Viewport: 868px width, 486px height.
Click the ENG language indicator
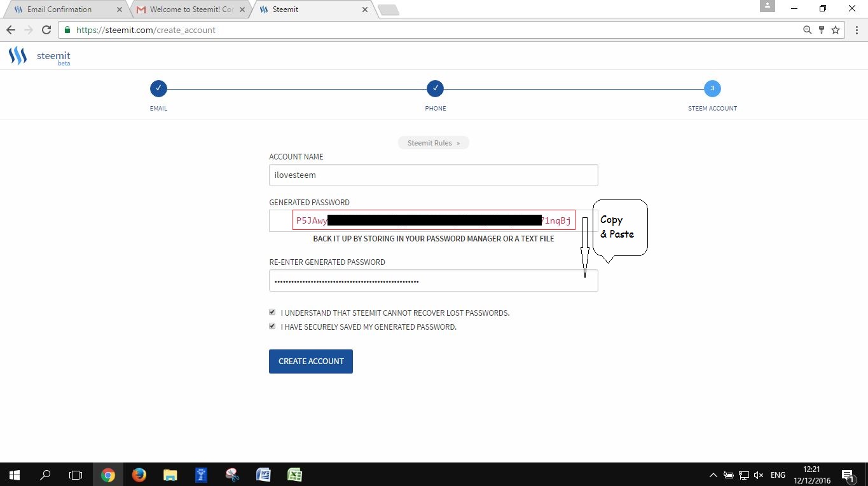[778, 475]
